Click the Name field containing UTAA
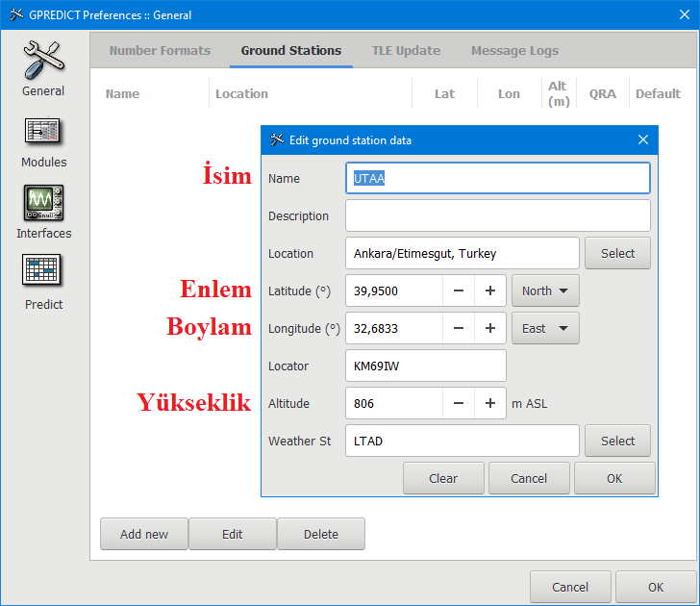The height and width of the screenshot is (606, 700). (498, 178)
